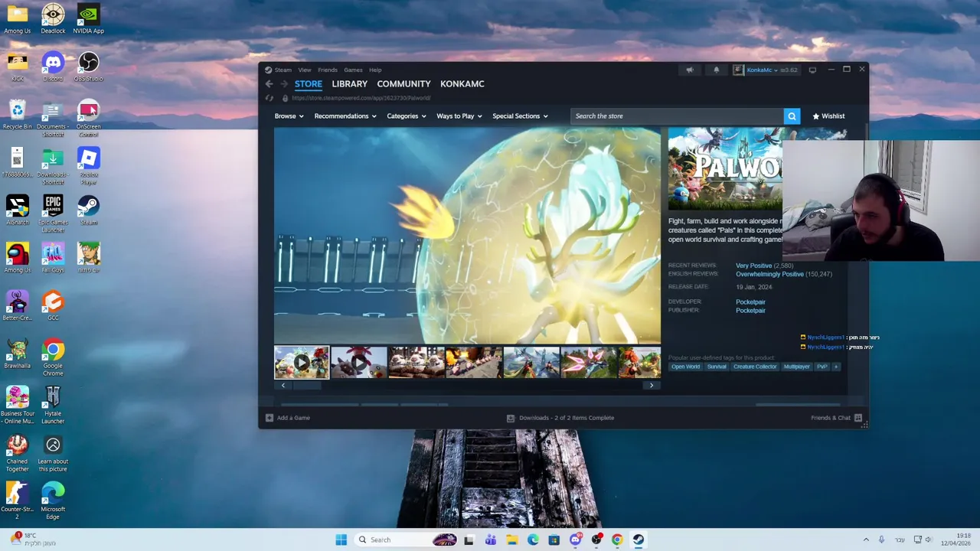The width and height of the screenshot is (980, 551).
Task: Click the Open World tag
Action: coord(685,367)
